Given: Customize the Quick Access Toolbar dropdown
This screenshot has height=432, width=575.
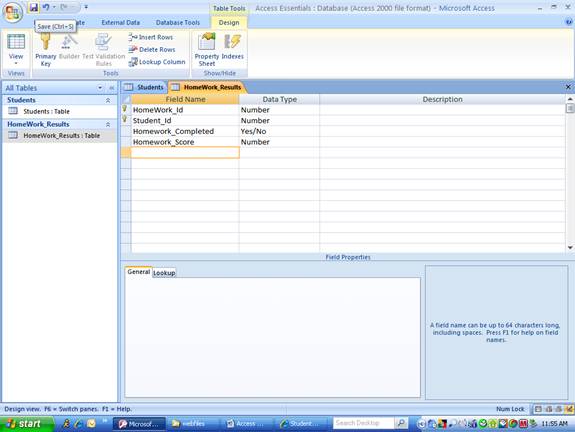Looking at the screenshot, I should pos(86,7).
